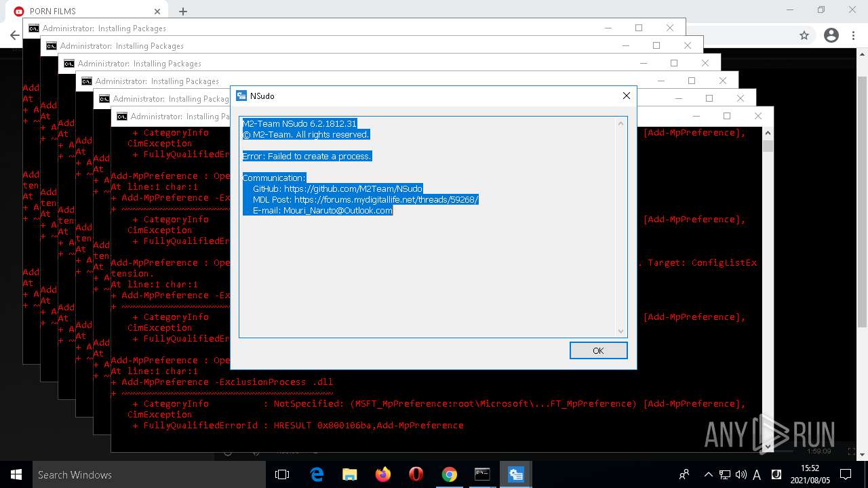This screenshot has height=488, width=868.
Task: Open the Chrome profile avatar
Action: pyautogui.click(x=831, y=35)
